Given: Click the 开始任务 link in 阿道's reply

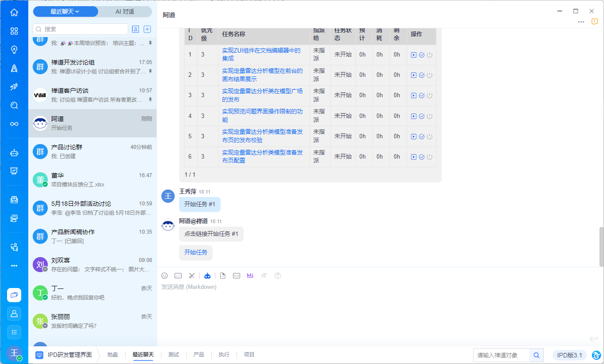Looking at the screenshot, I should pos(196,252).
